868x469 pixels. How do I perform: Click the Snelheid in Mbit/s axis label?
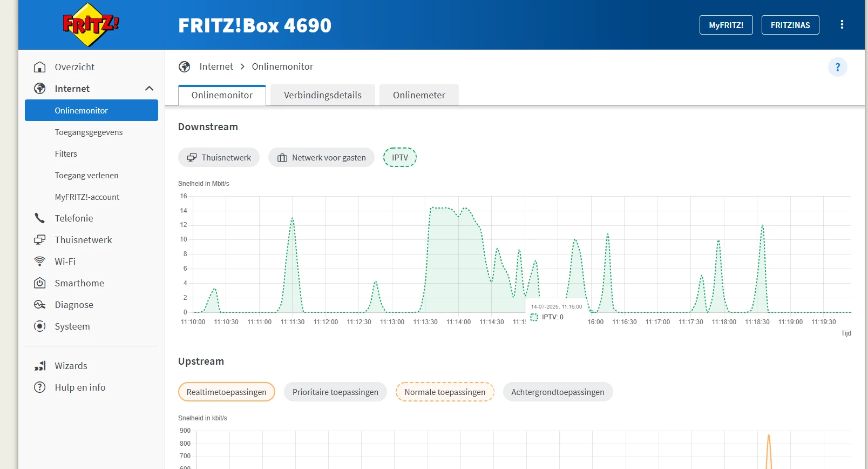coord(204,184)
